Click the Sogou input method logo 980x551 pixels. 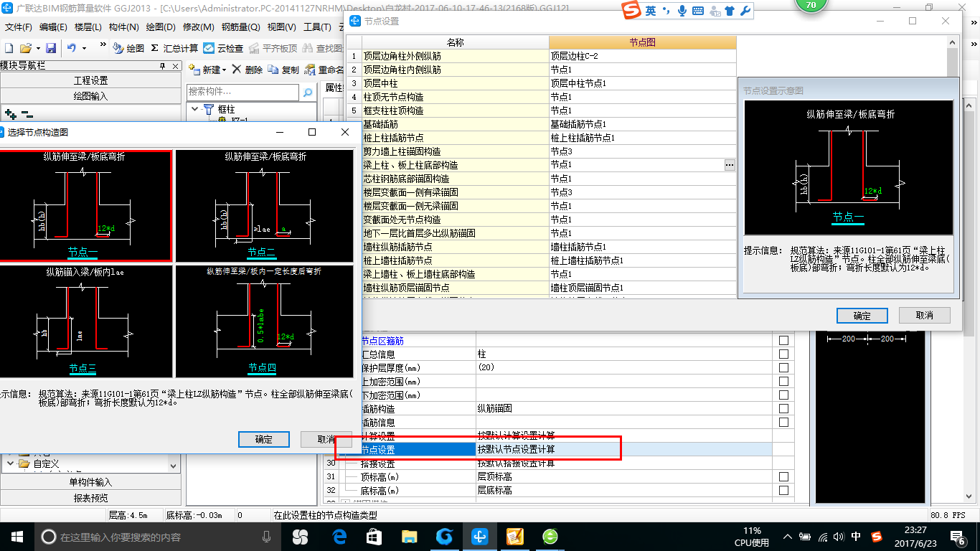point(631,11)
